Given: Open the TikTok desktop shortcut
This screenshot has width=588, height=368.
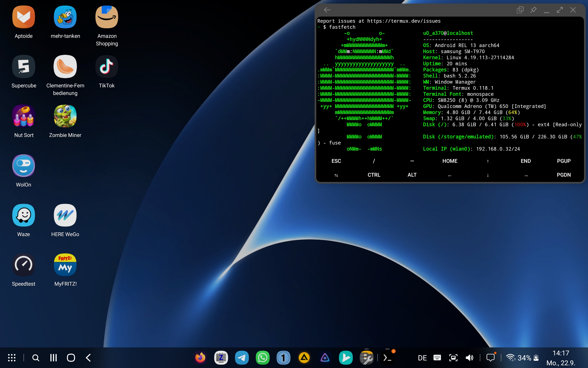Looking at the screenshot, I should click(x=106, y=66).
